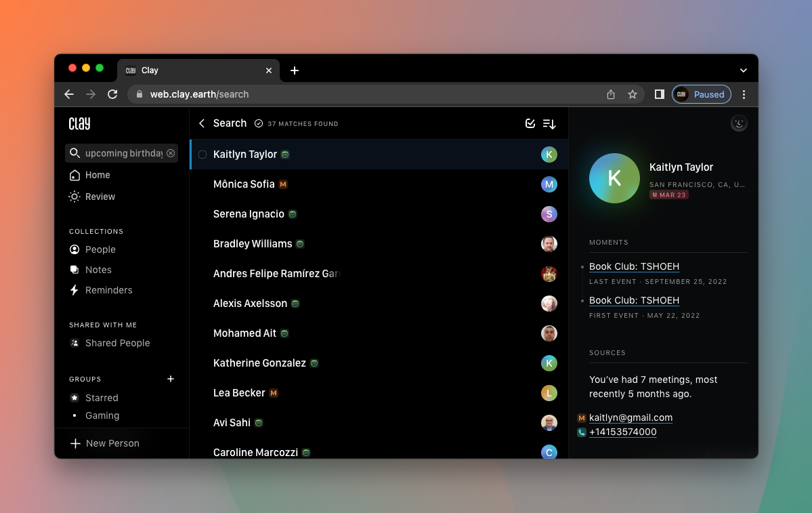Clear the upcoming birthday search query
Viewport: 812px width, 513px height.
(171, 153)
